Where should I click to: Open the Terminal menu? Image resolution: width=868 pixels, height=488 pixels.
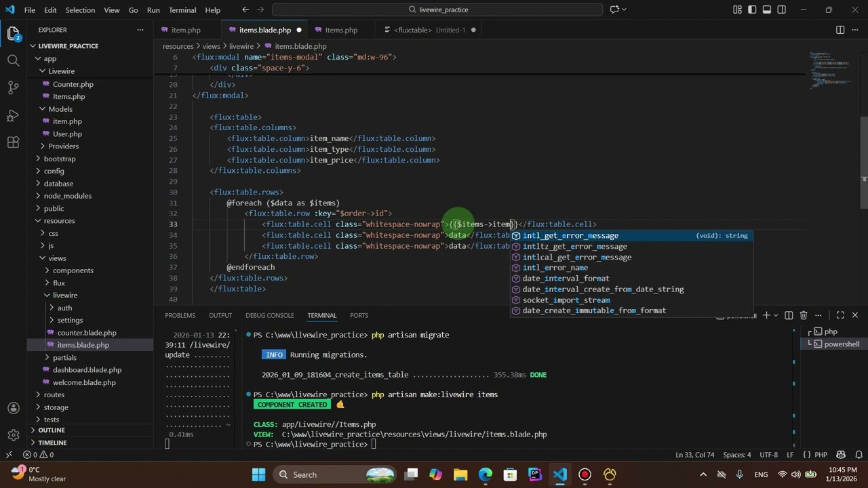[182, 9]
